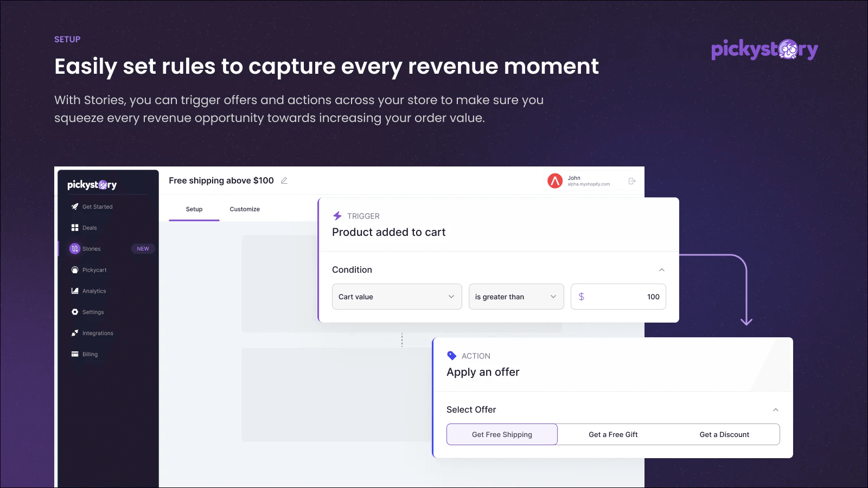Click the Get Started compass icon
868x488 pixels.
[75, 206]
